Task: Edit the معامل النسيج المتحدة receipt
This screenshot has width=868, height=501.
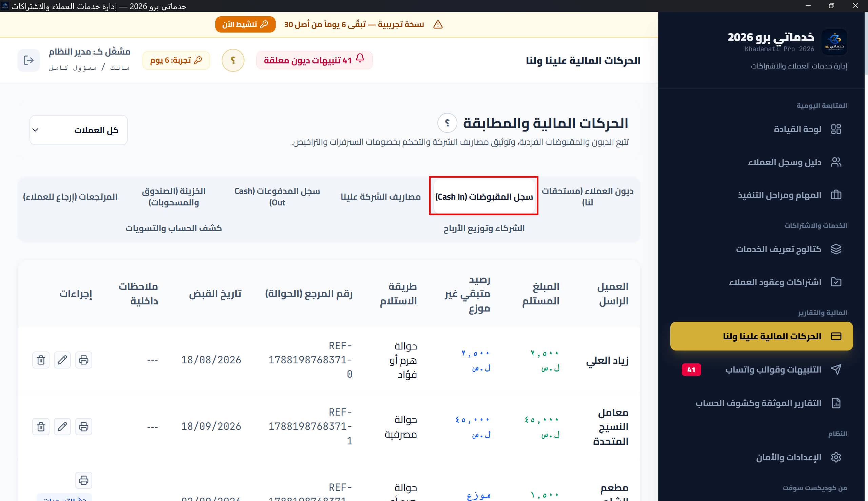Action: (62, 427)
